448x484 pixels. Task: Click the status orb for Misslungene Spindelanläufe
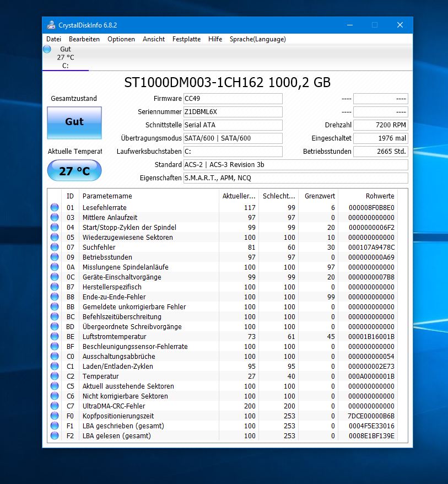pyautogui.click(x=55, y=267)
